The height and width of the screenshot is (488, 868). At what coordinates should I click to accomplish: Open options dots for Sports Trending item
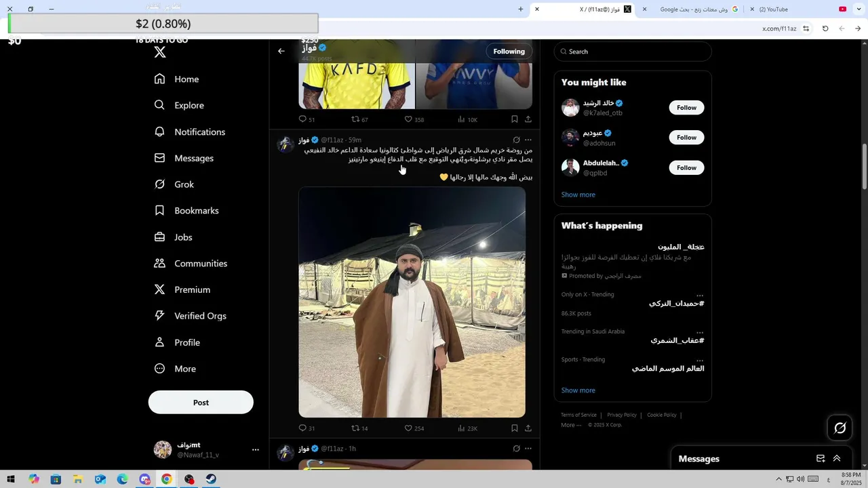click(x=700, y=361)
